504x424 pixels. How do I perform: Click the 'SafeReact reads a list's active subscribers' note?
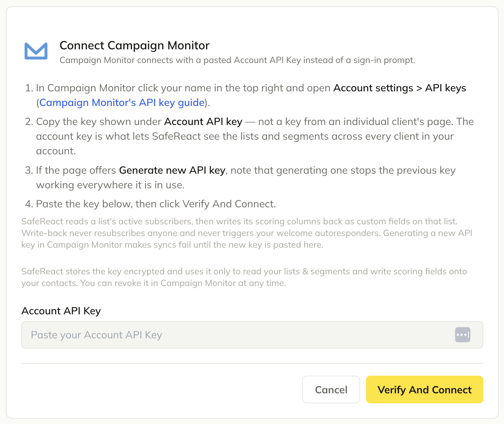[x=247, y=233]
